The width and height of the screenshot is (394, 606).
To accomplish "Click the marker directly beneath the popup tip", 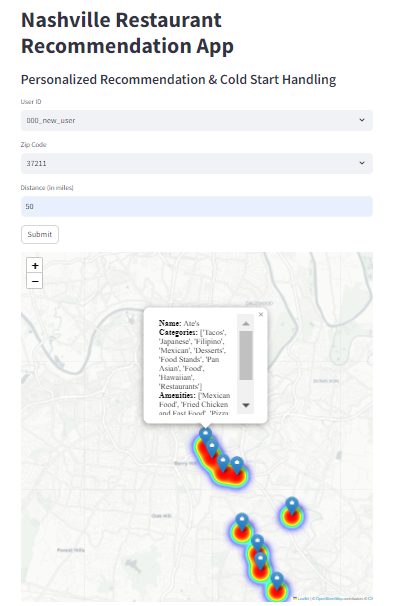I will [x=205, y=435].
